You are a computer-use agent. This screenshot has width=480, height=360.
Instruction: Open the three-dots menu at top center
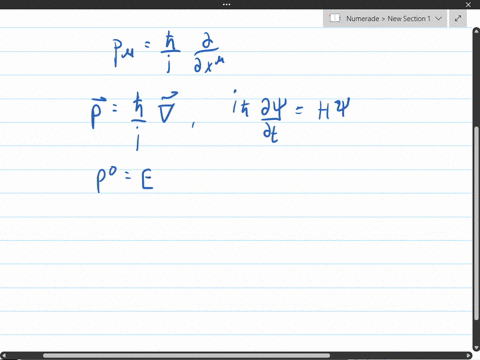point(226,4)
